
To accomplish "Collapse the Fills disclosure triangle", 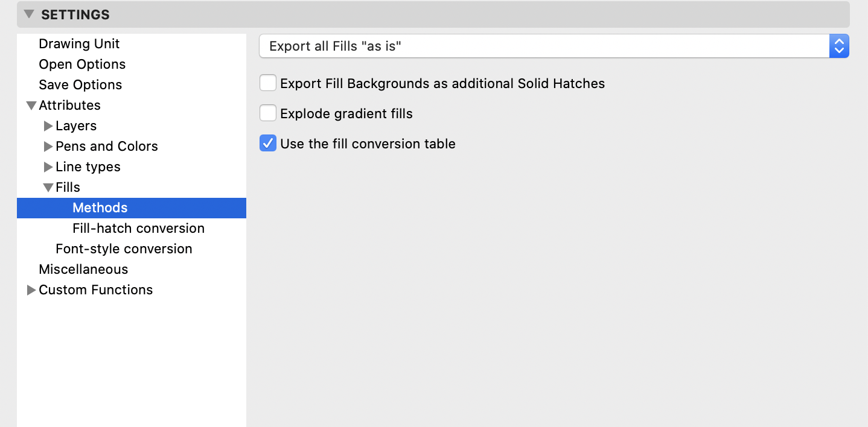I will click(x=48, y=188).
